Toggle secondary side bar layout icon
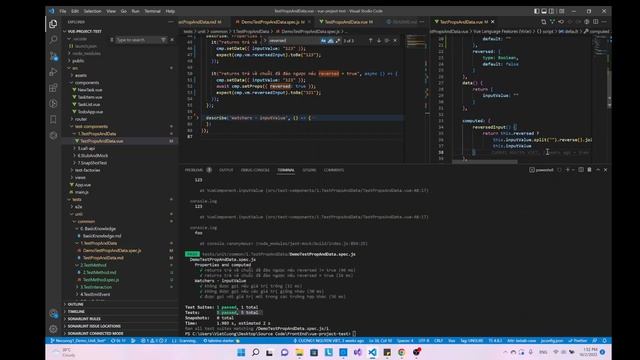 [551, 11]
